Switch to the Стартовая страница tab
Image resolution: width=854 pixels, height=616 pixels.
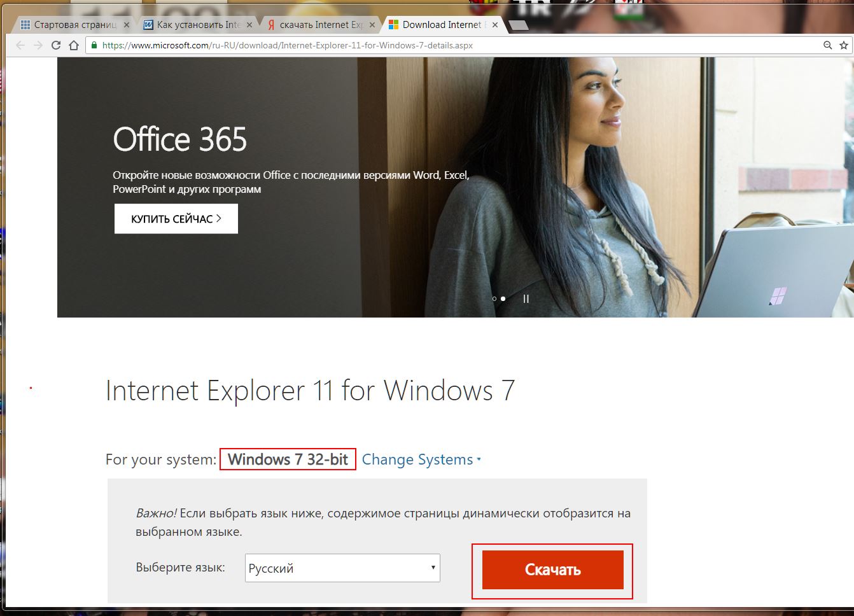point(74,25)
